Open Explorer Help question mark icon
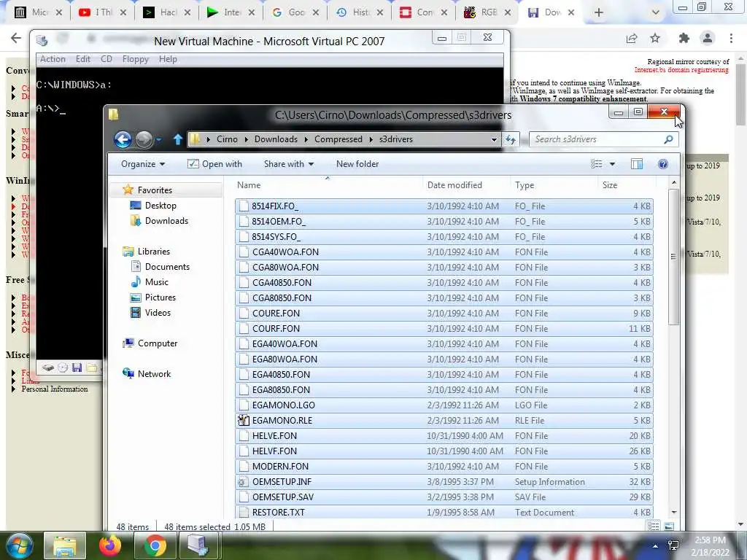This screenshot has height=560, width=747. tap(662, 164)
